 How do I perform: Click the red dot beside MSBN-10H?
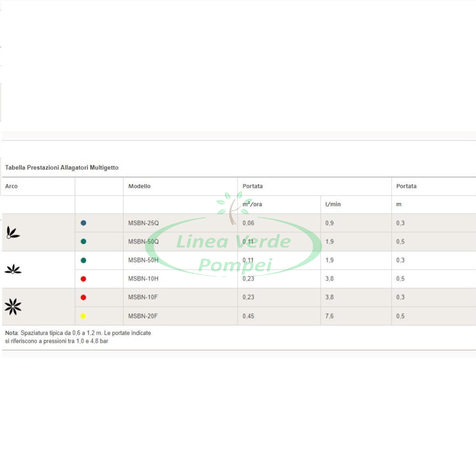point(83,279)
